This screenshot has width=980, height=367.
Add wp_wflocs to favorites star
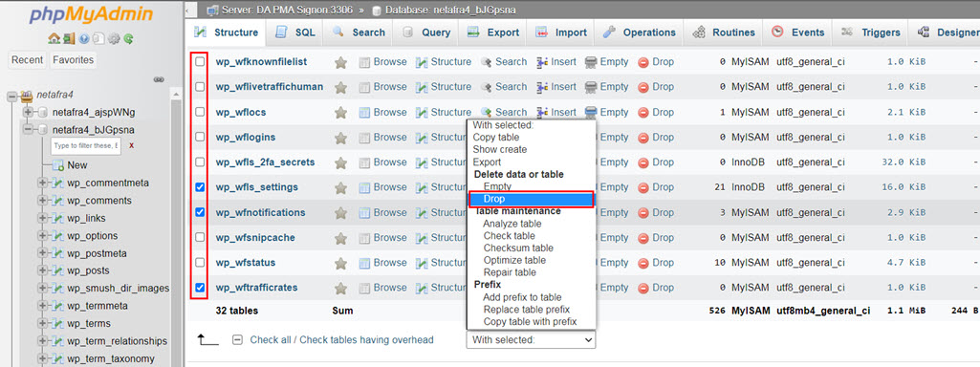point(340,113)
